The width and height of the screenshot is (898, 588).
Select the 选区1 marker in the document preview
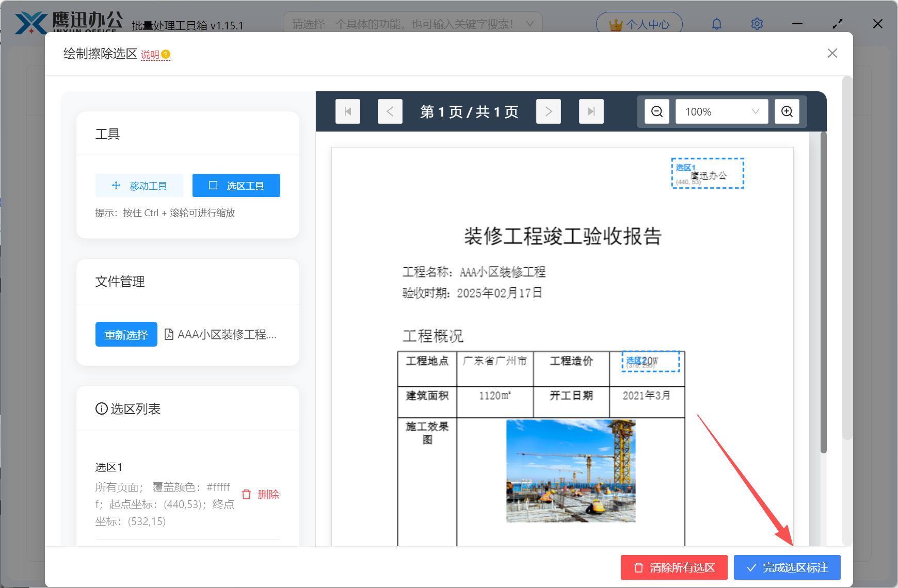coord(708,173)
